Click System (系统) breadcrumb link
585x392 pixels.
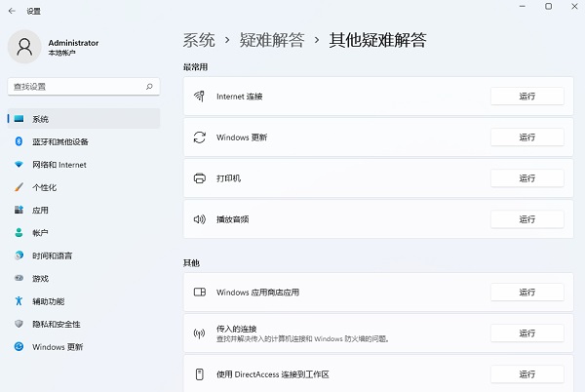tap(199, 40)
